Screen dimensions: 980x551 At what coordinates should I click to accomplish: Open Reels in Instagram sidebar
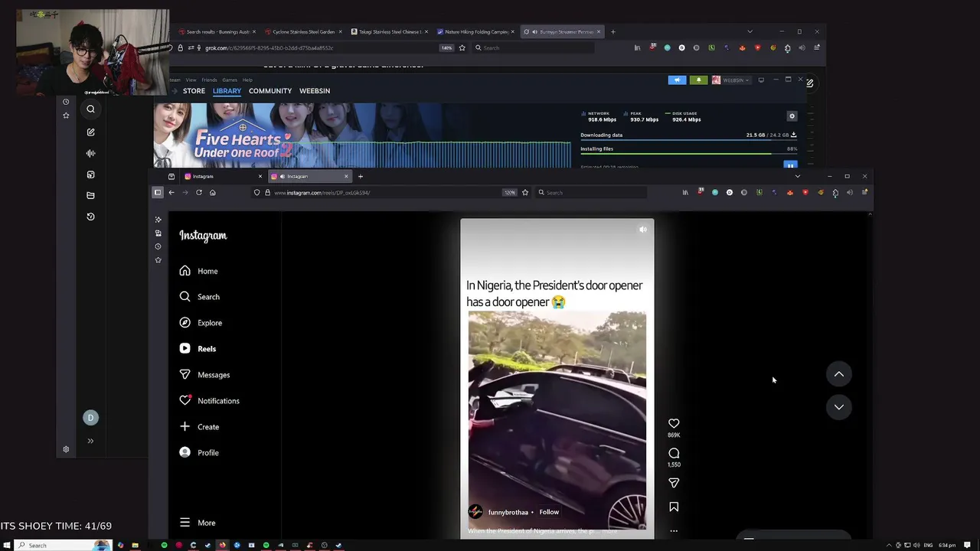(x=198, y=349)
